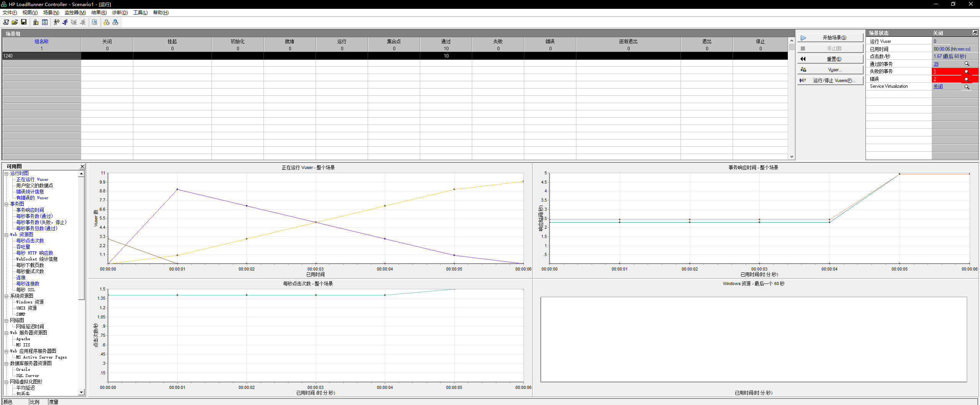Click the disabled 停止(T) button

tap(830, 48)
